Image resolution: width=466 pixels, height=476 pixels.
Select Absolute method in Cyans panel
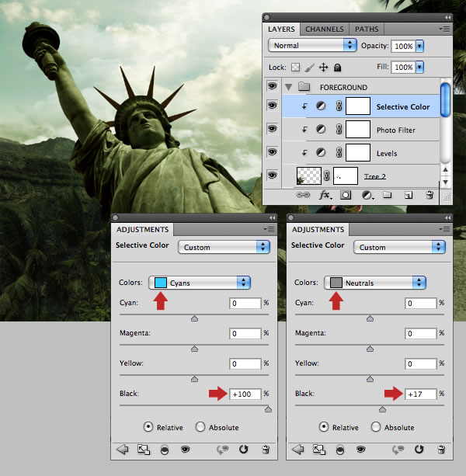coord(200,427)
